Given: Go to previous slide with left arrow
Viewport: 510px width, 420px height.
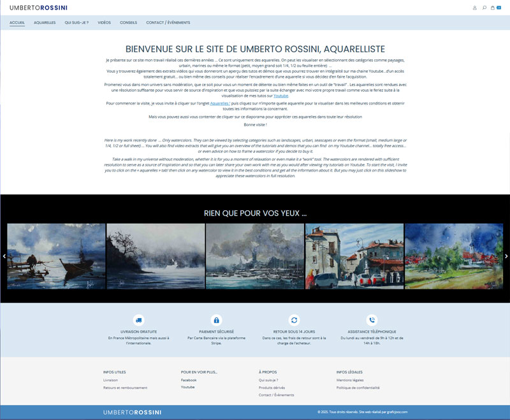Looking at the screenshot, I should coord(3,256).
